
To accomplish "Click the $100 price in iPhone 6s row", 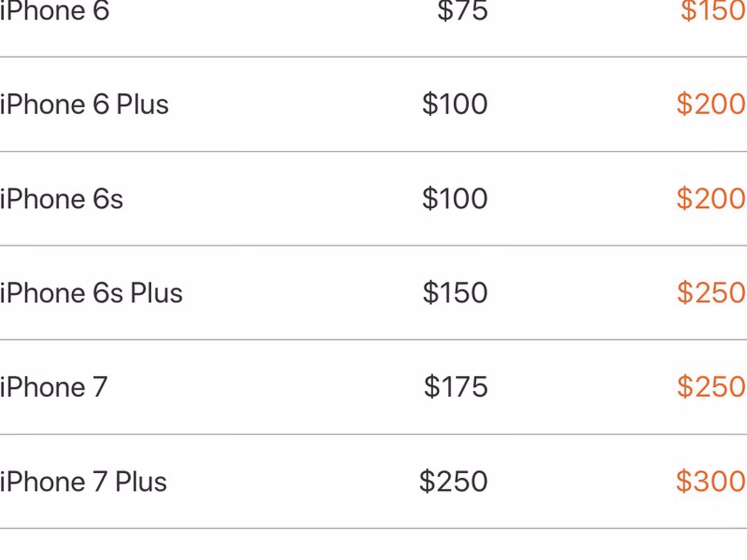I will [x=455, y=199].
